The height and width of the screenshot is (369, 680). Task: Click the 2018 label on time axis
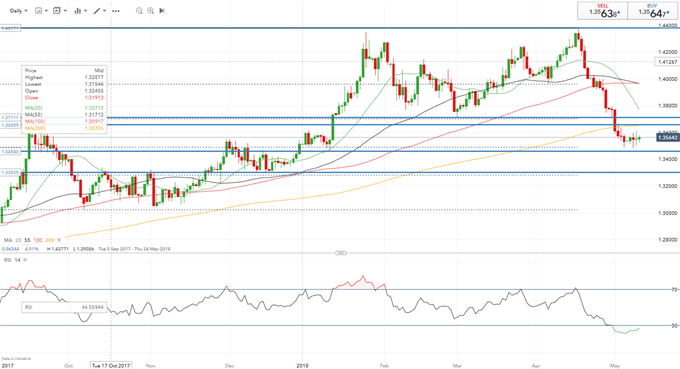click(x=302, y=366)
